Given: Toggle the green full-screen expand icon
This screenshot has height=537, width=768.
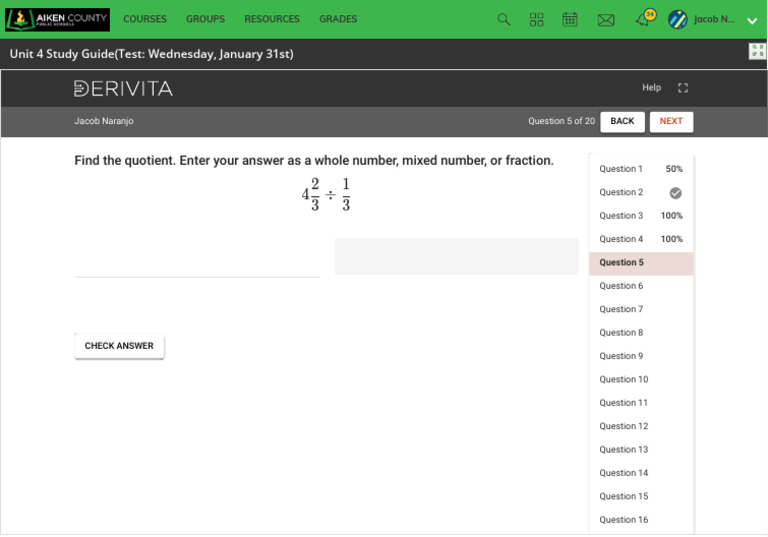Looking at the screenshot, I should click(x=757, y=51).
